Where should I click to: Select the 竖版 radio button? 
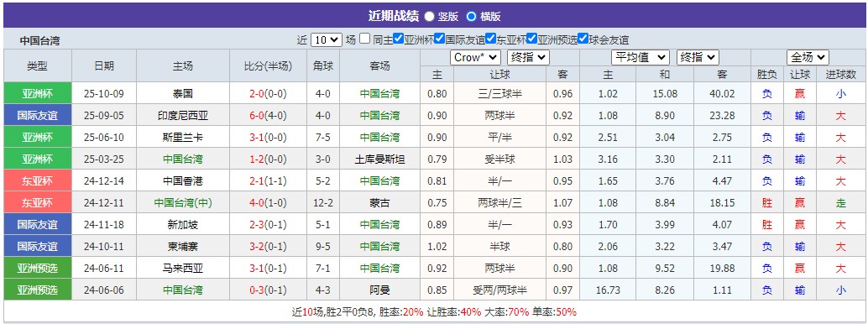pos(430,17)
